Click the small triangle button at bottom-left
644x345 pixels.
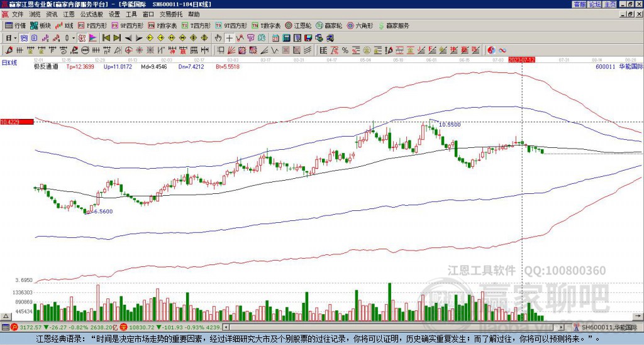click(x=5, y=316)
